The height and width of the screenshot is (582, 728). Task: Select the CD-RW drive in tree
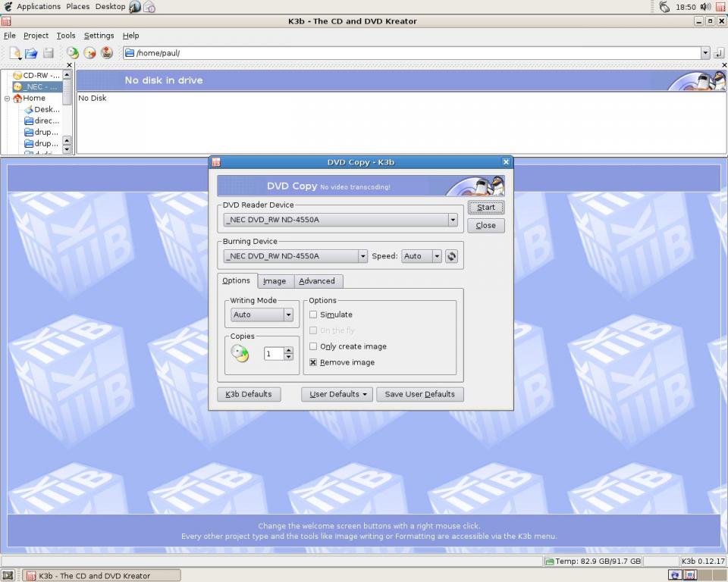tap(36, 75)
